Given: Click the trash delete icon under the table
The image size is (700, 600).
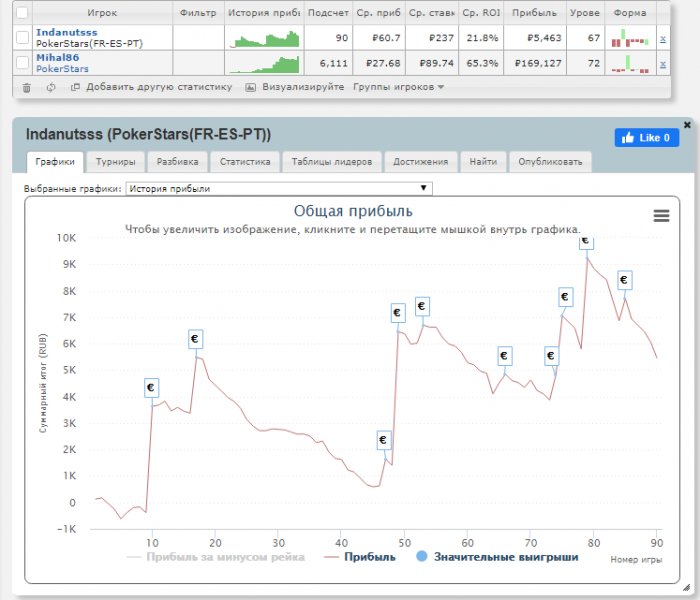Looking at the screenshot, I should (26, 87).
